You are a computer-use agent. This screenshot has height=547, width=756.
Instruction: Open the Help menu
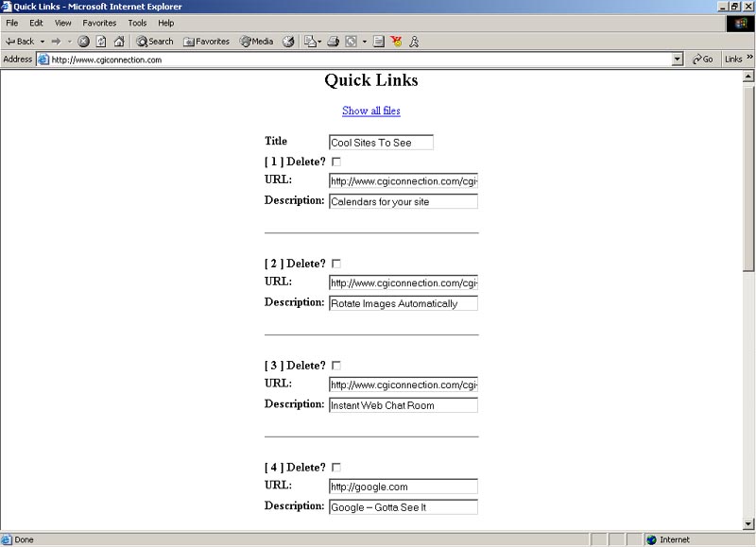point(166,23)
